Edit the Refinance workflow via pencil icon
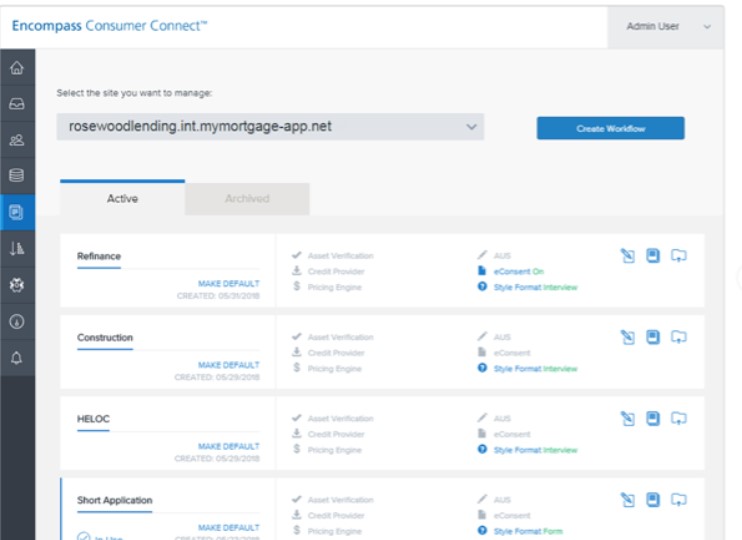 [x=627, y=256]
